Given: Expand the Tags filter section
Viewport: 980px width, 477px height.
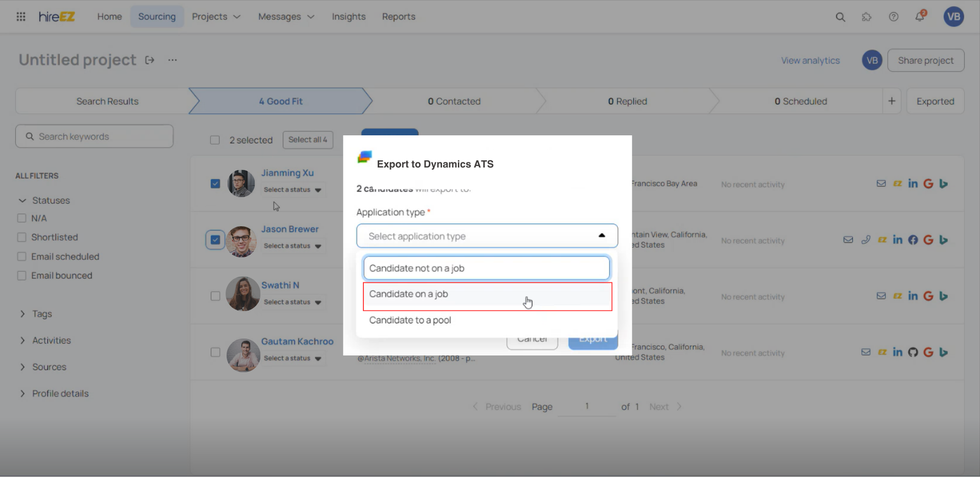Looking at the screenshot, I should pyautogui.click(x=22, y=314).
